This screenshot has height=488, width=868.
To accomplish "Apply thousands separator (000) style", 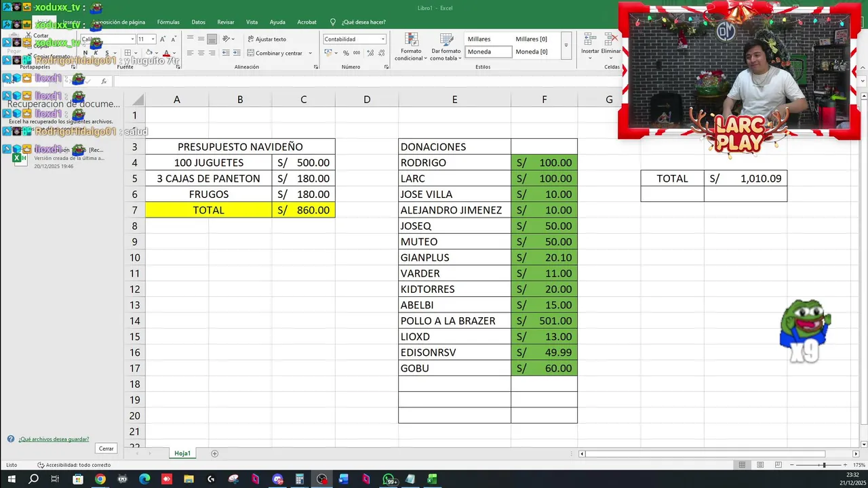I will (356, 53).
